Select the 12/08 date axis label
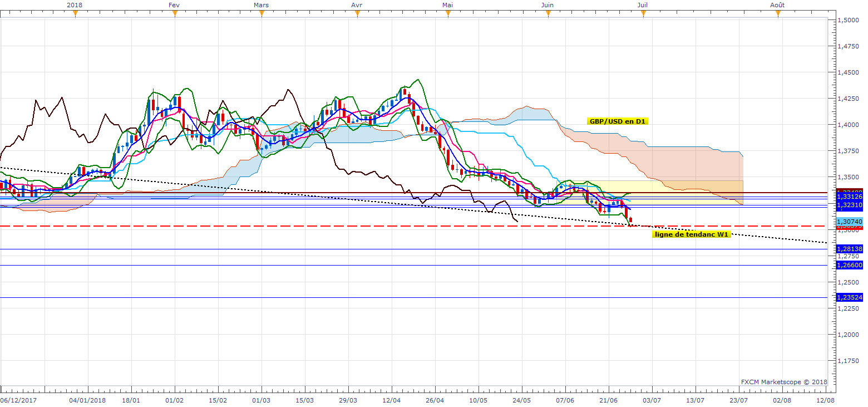The width and height of the screenshot is (868, 407). click(x=825, y=400)
